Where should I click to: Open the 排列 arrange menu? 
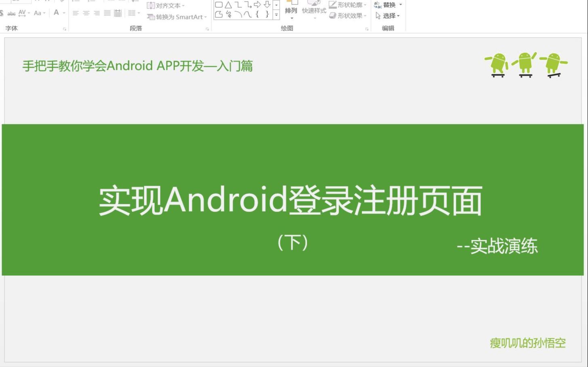(291, 10)
